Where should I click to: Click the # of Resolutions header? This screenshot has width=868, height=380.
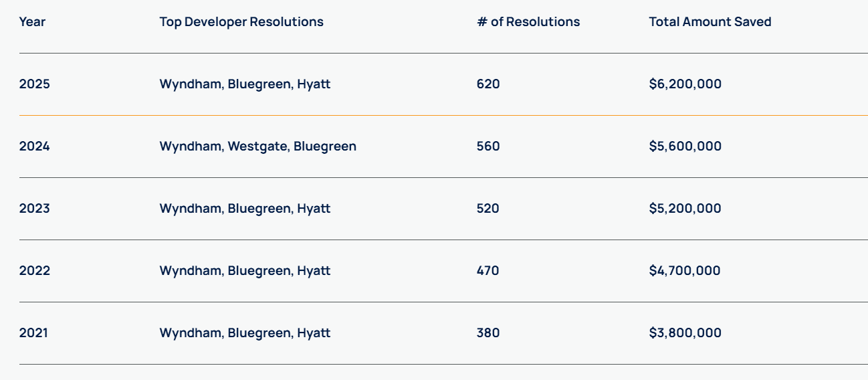[x=528, y=22]
